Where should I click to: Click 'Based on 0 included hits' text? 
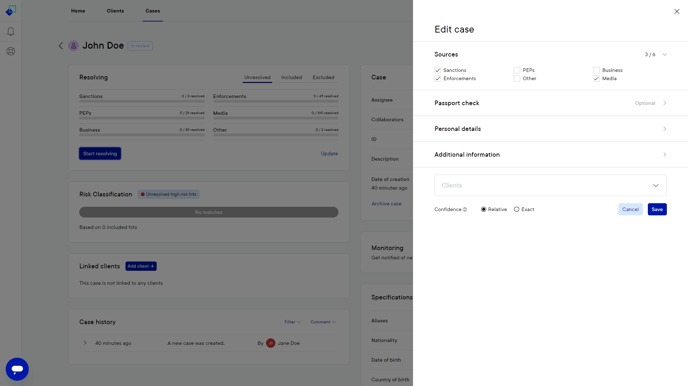(108, 227)
